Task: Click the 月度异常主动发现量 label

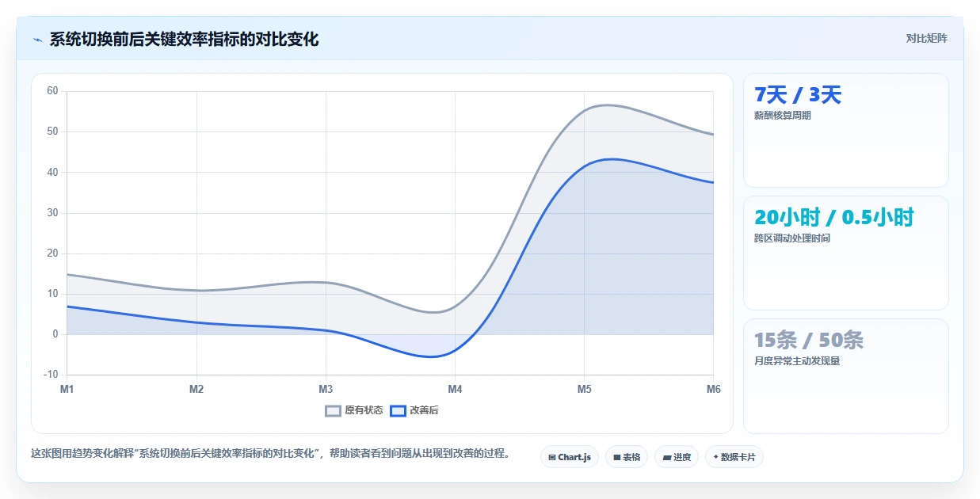Action: (797, 361)
